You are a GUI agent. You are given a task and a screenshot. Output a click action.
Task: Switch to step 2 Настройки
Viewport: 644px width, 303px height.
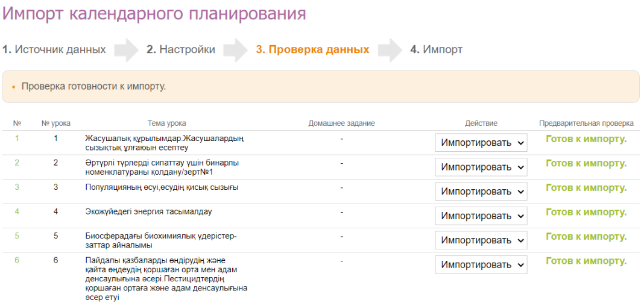pyautogui.click(x=181, y=49)
